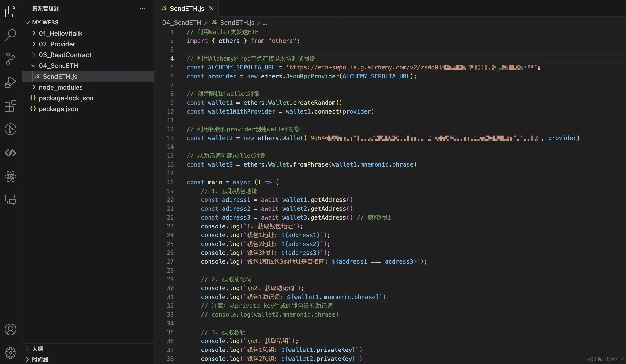The image size is (626, 364).
Task: Place cursor on 'createRandom' in line 9
Action: pos(314,103)
